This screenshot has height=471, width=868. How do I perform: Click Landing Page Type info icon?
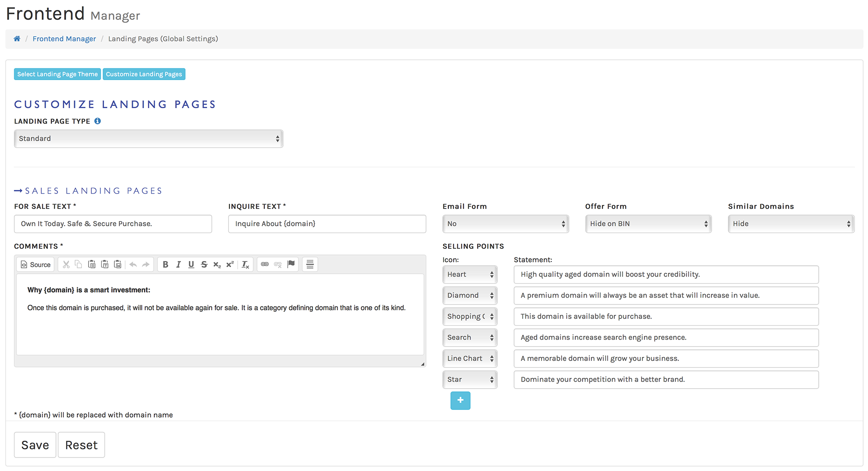coord(98,121)
